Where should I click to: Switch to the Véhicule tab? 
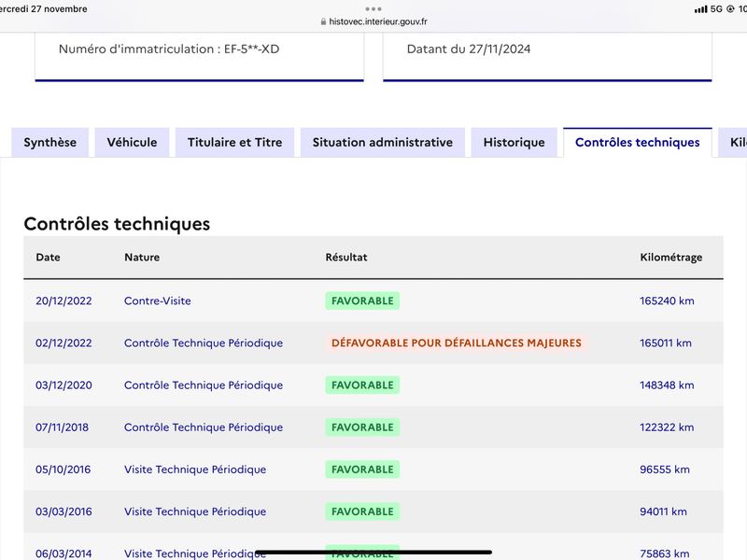132,143
